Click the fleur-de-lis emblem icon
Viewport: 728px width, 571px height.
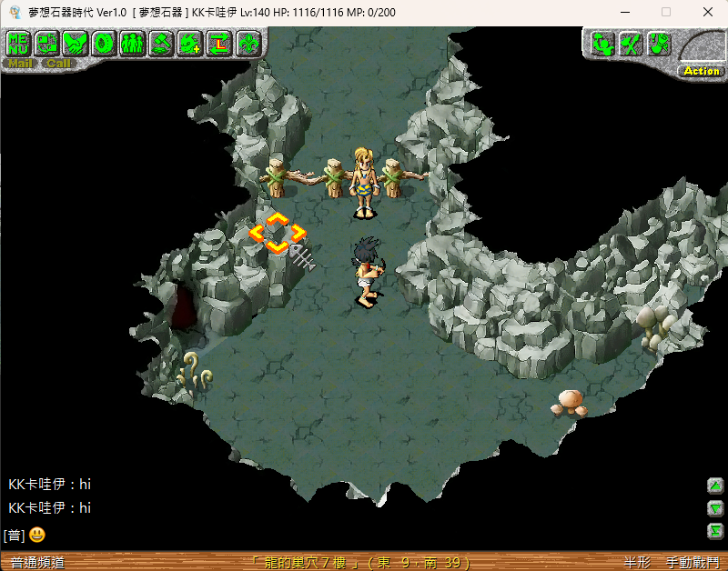[248, 43]
